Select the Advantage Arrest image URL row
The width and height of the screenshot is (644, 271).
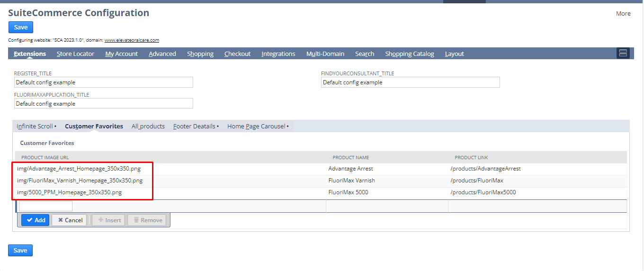79,169
